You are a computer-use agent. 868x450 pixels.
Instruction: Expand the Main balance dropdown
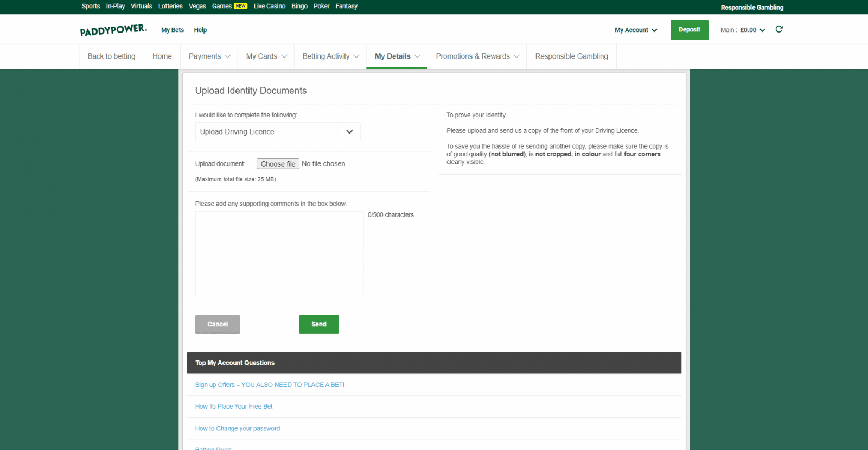coord(742,30)
